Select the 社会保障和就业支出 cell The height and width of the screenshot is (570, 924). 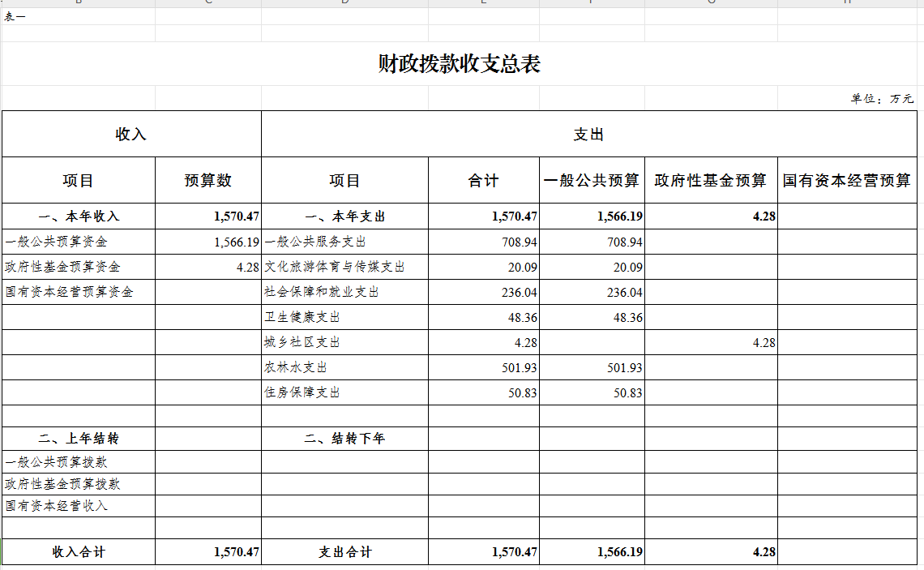click(x=344, y=292)
